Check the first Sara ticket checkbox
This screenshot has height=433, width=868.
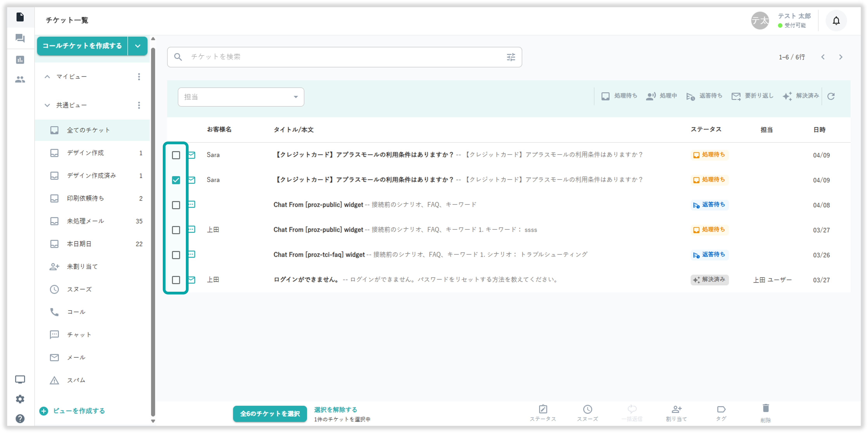pyautogui.click(x=176, y=155)
